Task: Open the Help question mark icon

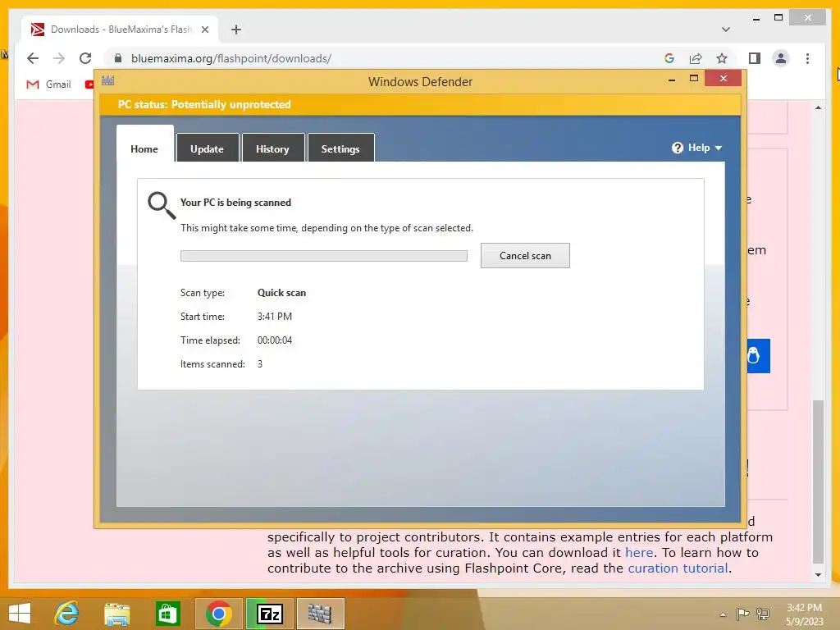Action: [677, 148]
